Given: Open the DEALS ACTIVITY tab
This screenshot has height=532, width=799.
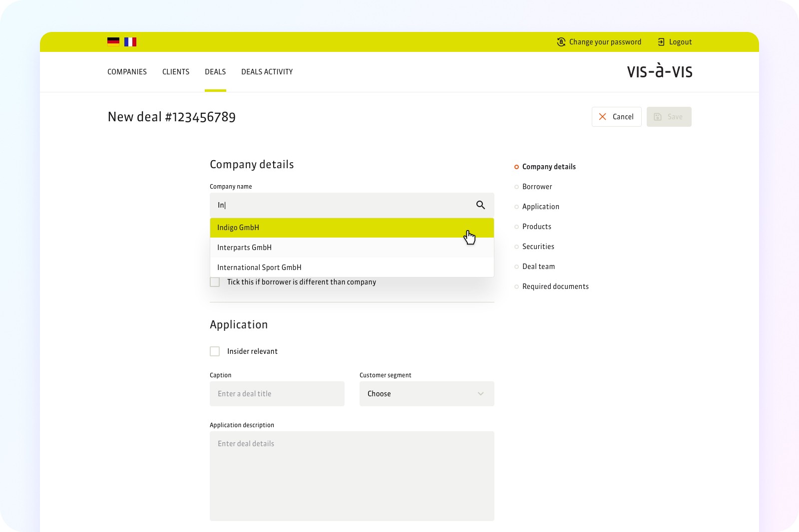Looking at the screenshot, I should coord(267,72).
